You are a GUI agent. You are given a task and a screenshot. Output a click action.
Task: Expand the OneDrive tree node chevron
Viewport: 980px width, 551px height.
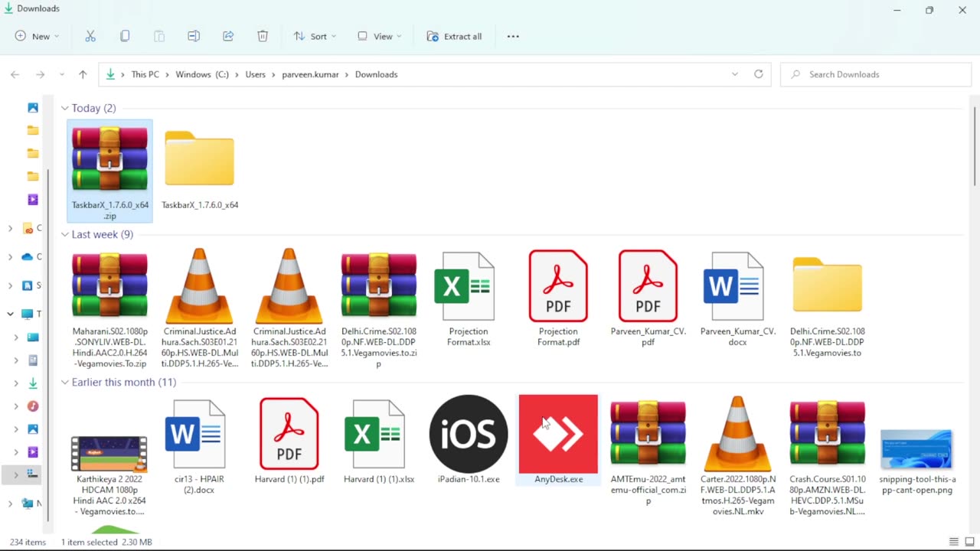(10, 256)
